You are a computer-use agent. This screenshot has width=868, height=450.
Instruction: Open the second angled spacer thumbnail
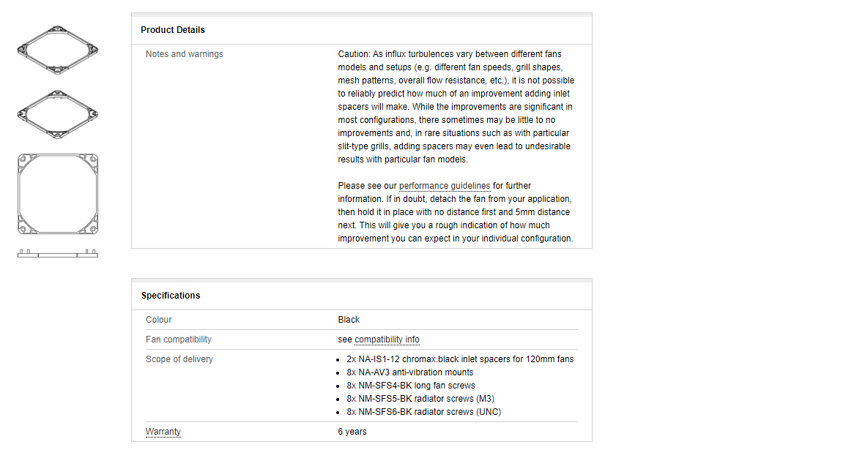coord(58,114)
